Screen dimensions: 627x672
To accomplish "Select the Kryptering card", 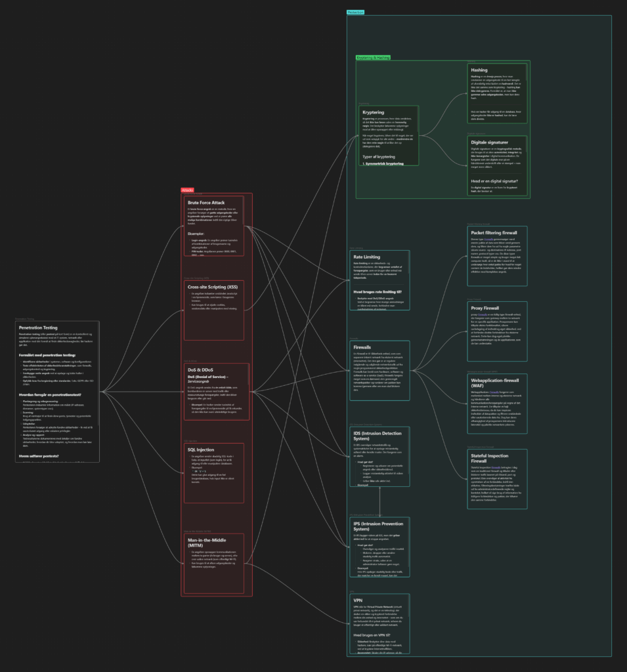I will (388, 135).
